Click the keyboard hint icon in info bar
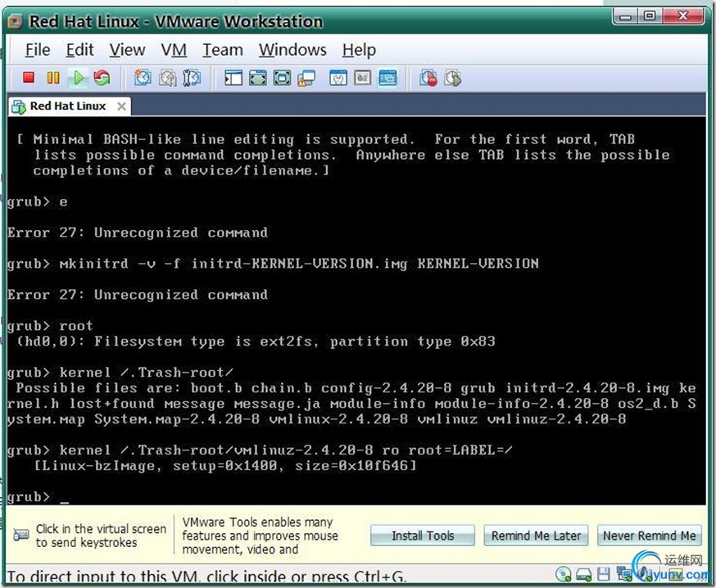The height and width of the screenshot is (588, 716). click(21, 535)
